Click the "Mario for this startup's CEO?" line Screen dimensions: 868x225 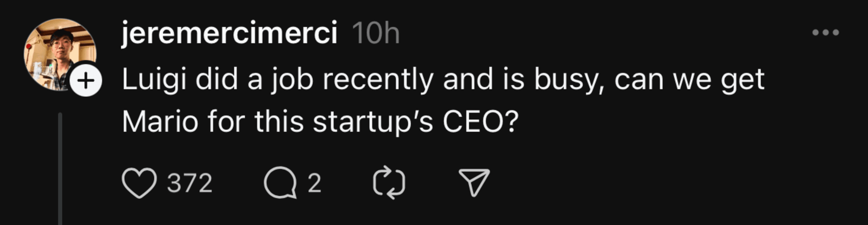pyautogui.click(x=320, y=122)
